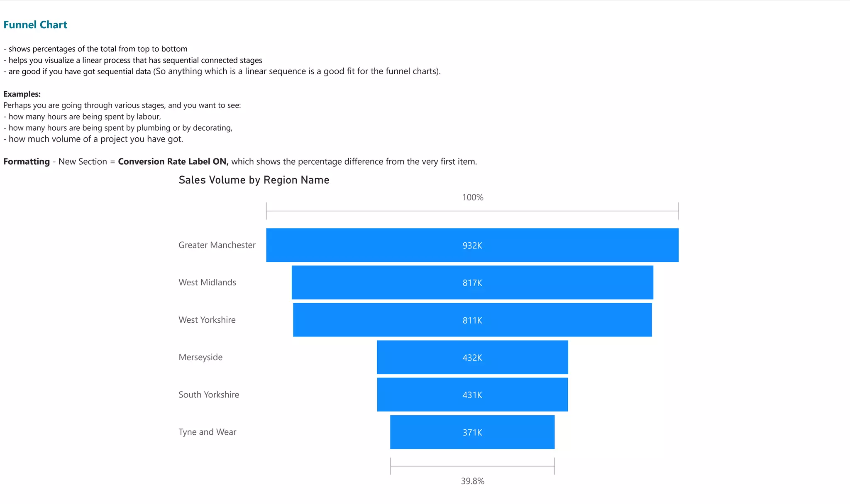Image resolution: width=850 pixels, height=504 pixels.
Task: Select the West Yorkshire category label
Action: pyautogui.click(x=207, y=320)
